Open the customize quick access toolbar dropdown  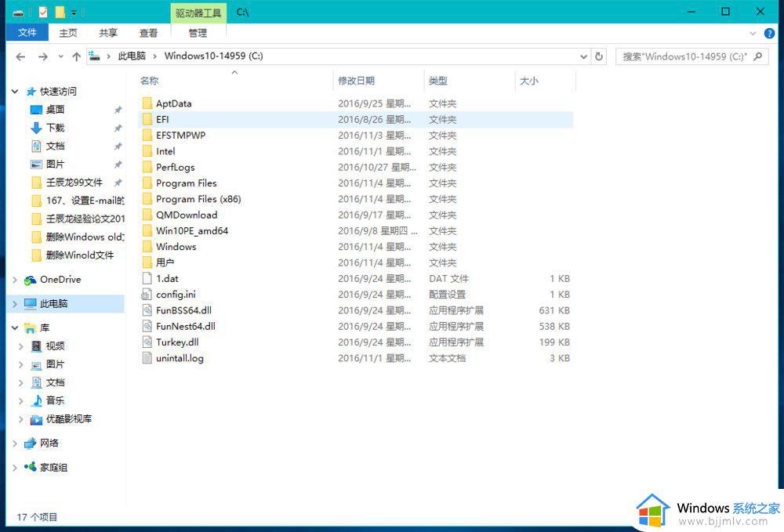point(74,12)
